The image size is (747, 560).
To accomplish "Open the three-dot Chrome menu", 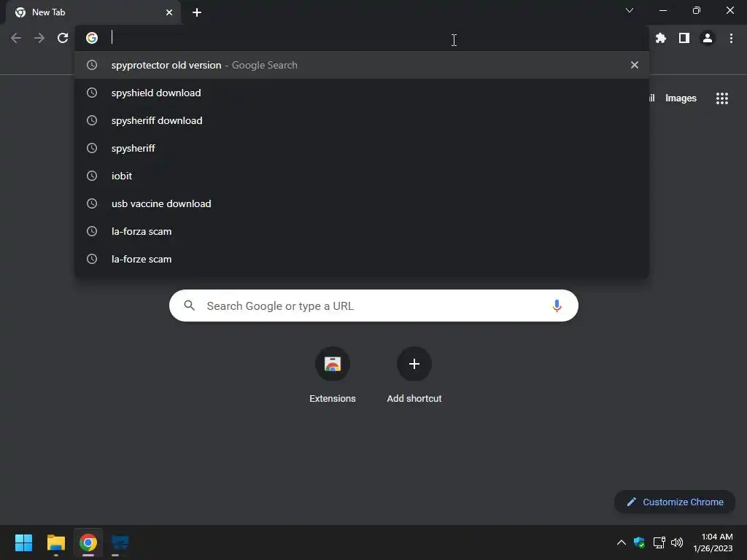I will click(731, 38).
